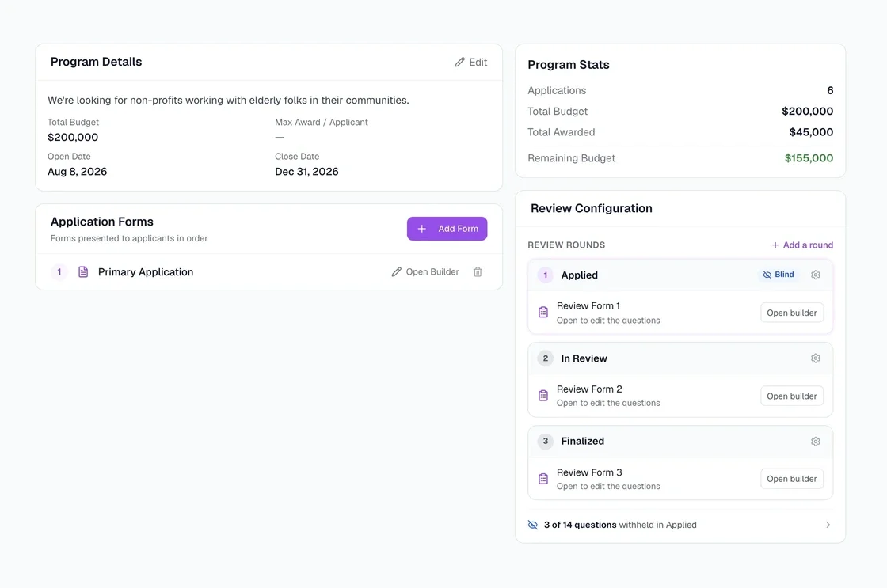Viewport: 887px width, 588px height.
Task: Click the clipboard icon beside Review Form 1
Action: [543, 312]
